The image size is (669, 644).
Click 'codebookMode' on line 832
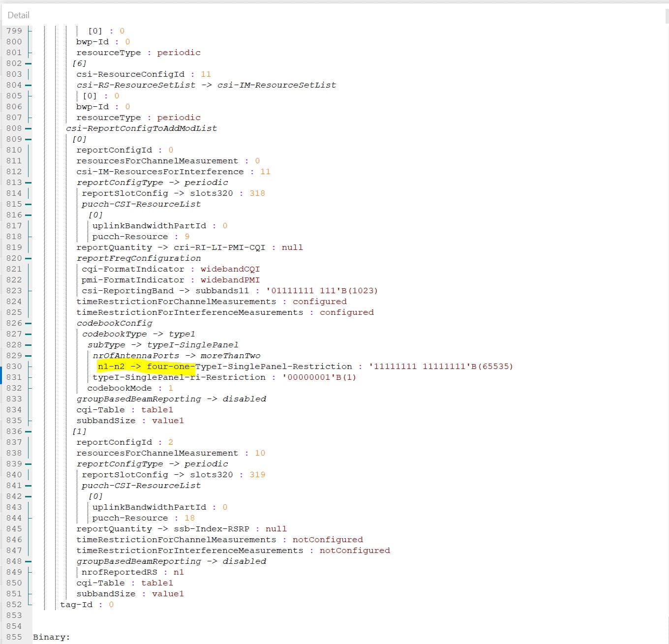click(120, 388)
